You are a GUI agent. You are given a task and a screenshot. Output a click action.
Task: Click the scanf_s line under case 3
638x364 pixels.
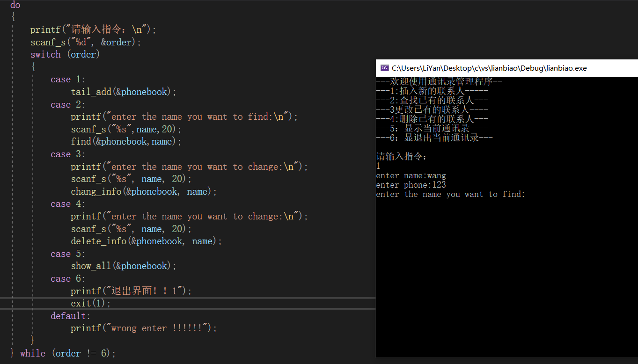pos(132,179)
